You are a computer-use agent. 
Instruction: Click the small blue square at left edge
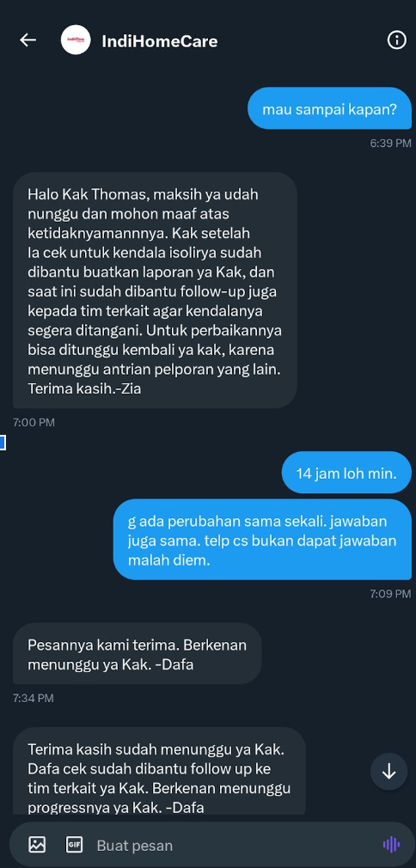click(3, 443)
